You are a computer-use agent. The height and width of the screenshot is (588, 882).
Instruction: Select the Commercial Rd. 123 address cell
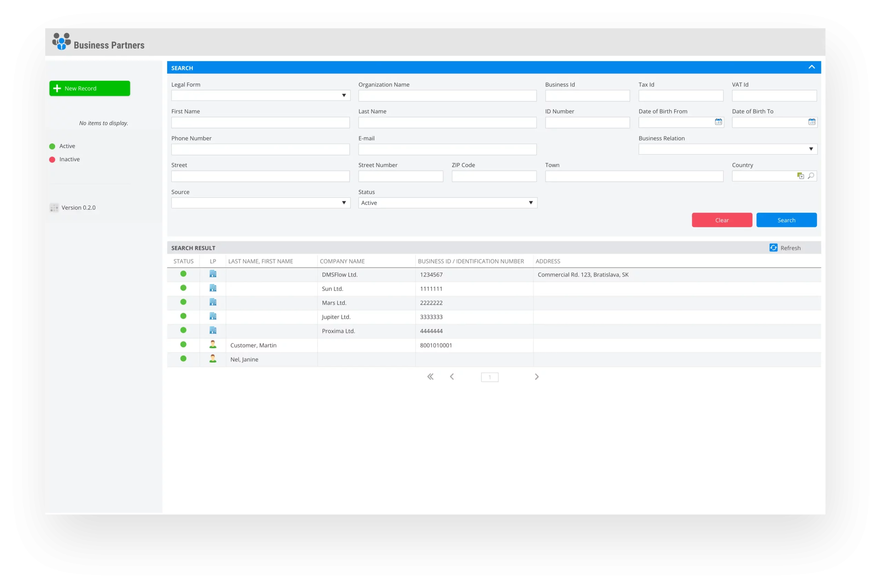[x=677, y=275]
